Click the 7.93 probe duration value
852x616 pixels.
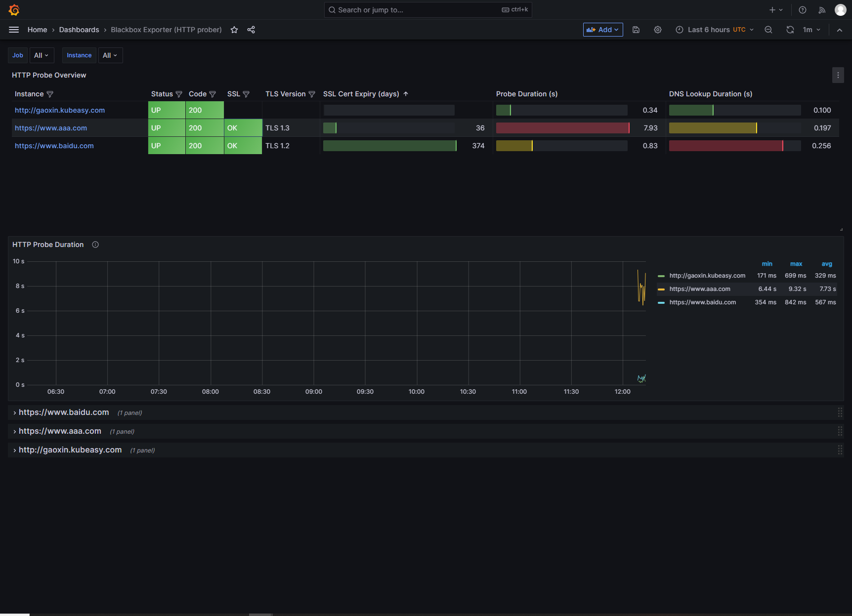[650, 128]
